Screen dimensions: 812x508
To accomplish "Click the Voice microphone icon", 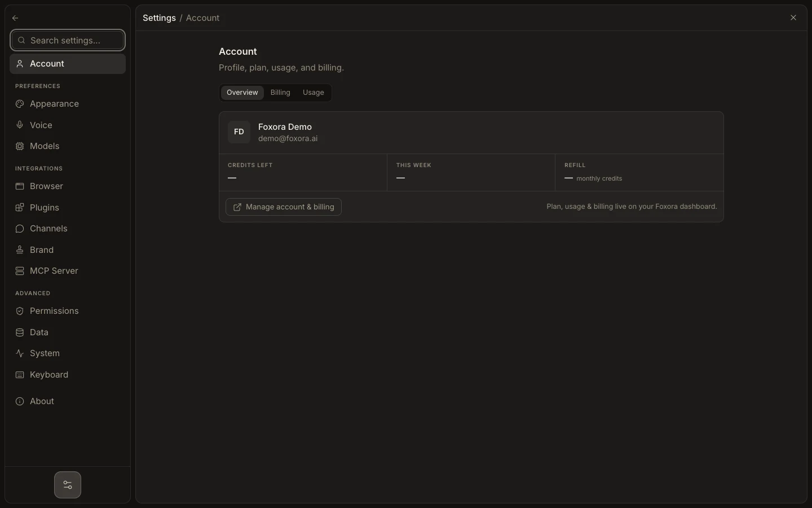I will coord(20,125).
